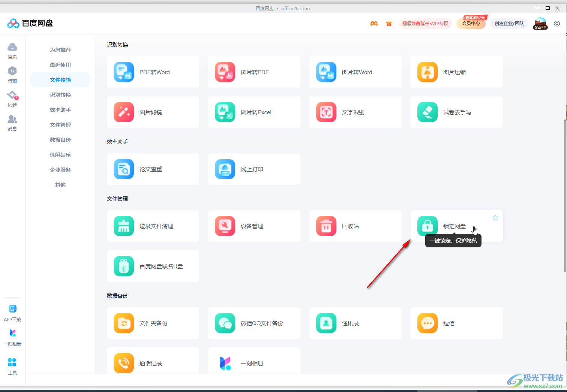Viewport: 567px width, 392px height.
Task: Open the 短信 message icon
Action: [427, 323]
